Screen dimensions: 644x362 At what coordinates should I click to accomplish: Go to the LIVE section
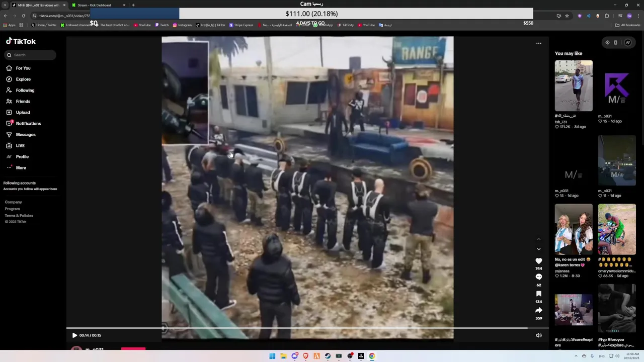16,145
